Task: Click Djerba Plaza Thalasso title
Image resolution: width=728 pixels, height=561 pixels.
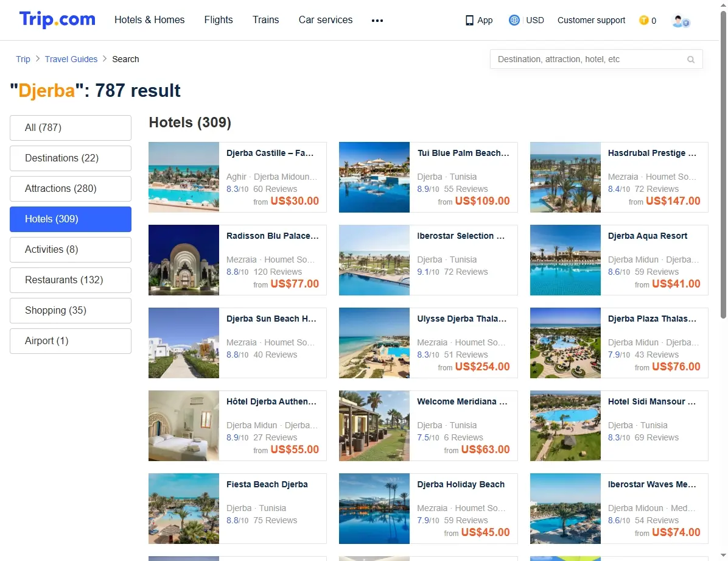Action: click(x=652, y=319)
